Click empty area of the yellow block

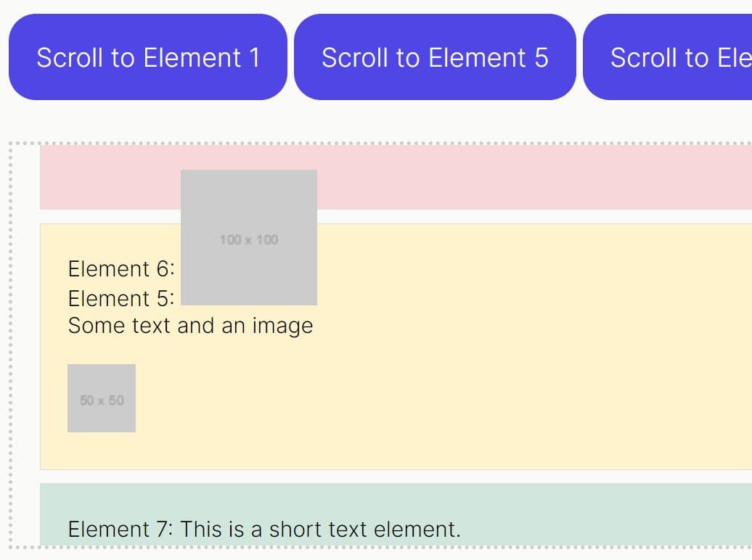[x=508, y=363]
